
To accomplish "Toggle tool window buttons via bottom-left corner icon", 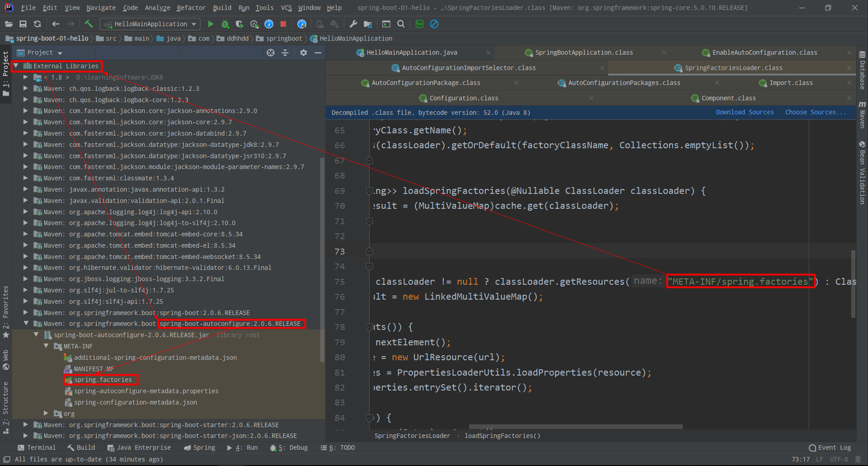I will tap(7, 459).
